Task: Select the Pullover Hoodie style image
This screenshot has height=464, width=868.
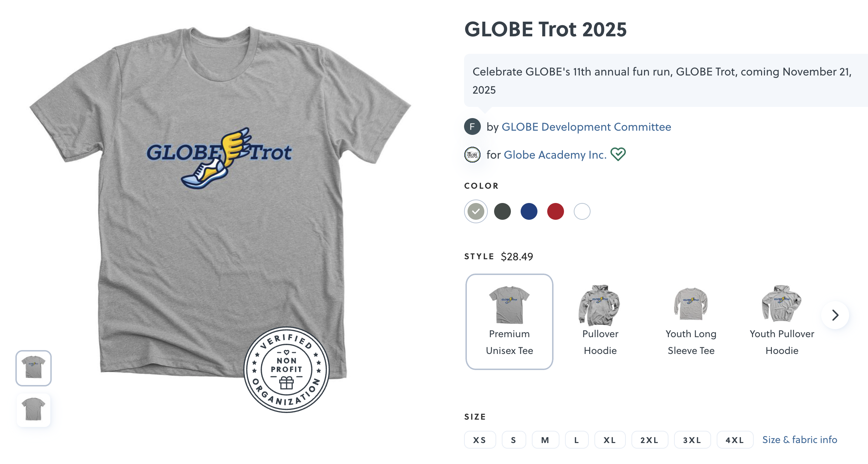Action: point(600,305)
